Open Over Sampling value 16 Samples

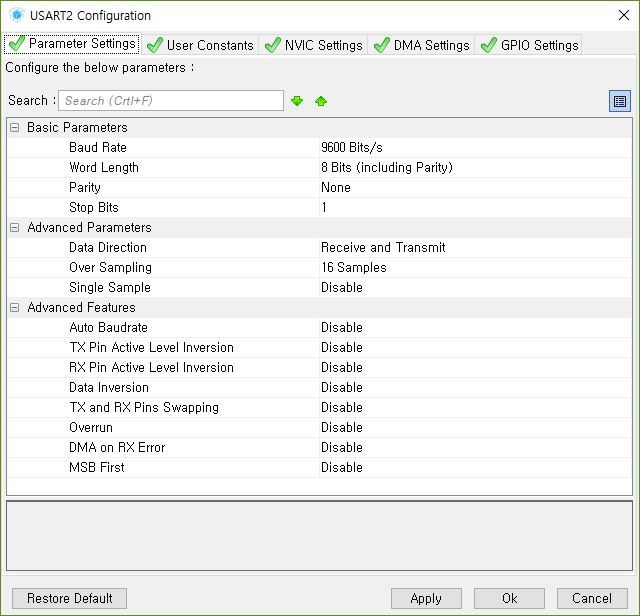tap(353, 267)
